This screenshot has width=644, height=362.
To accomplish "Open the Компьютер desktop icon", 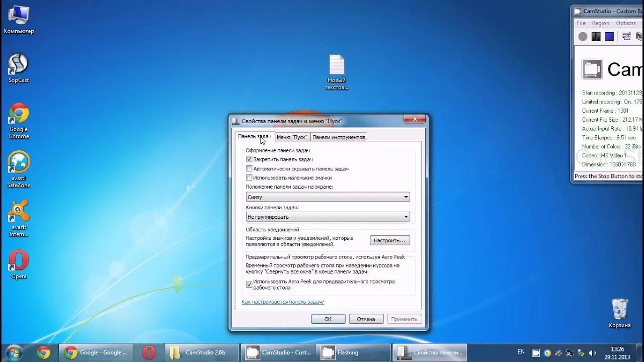I will 19,20.
